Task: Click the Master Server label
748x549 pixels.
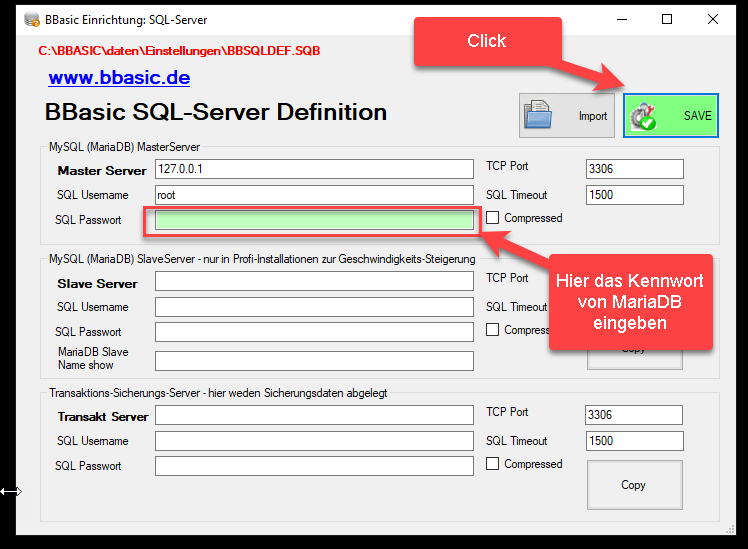Action: (102, 171)
